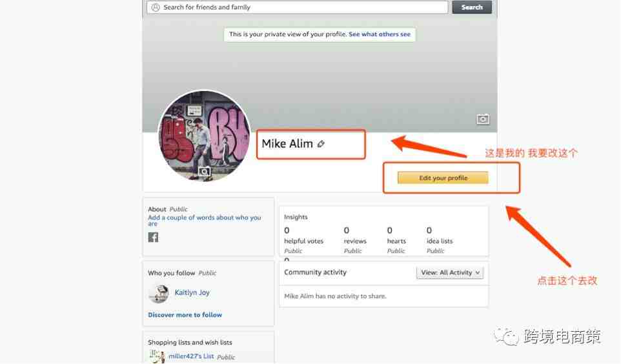Open Kaitlyn Joy profile link
This screenshot has height=364, width=621.
[192, 292]
